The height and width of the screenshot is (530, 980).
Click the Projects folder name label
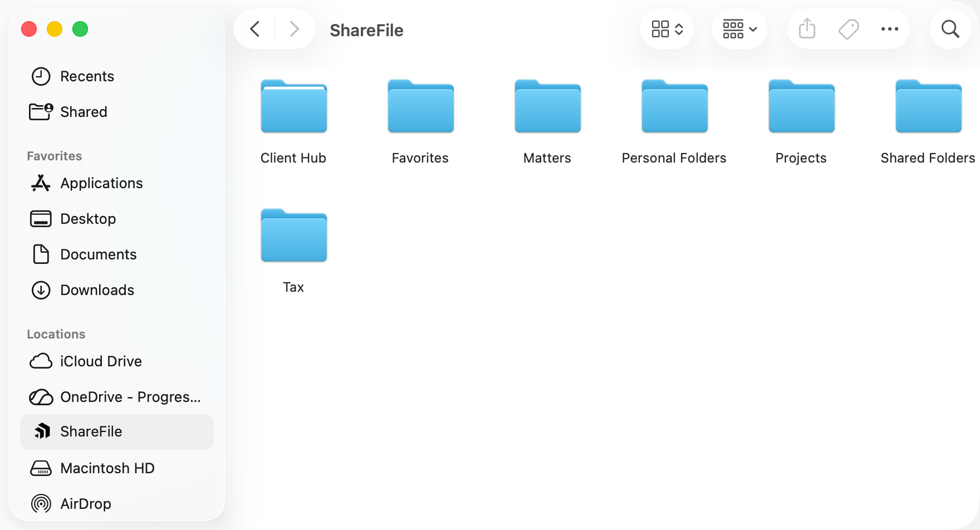pos(801,158)
